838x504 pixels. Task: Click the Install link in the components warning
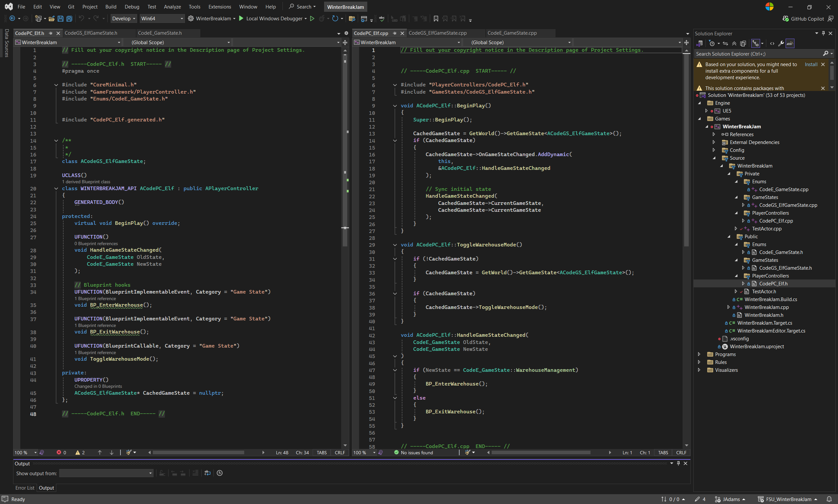point(811,64)
